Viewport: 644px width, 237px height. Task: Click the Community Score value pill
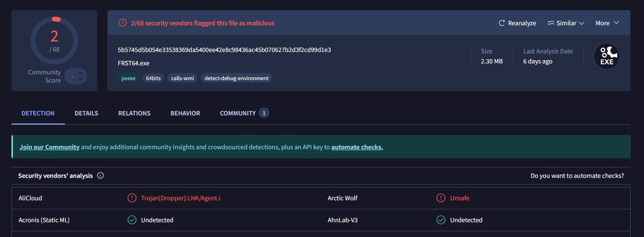(x=76, y=76)
